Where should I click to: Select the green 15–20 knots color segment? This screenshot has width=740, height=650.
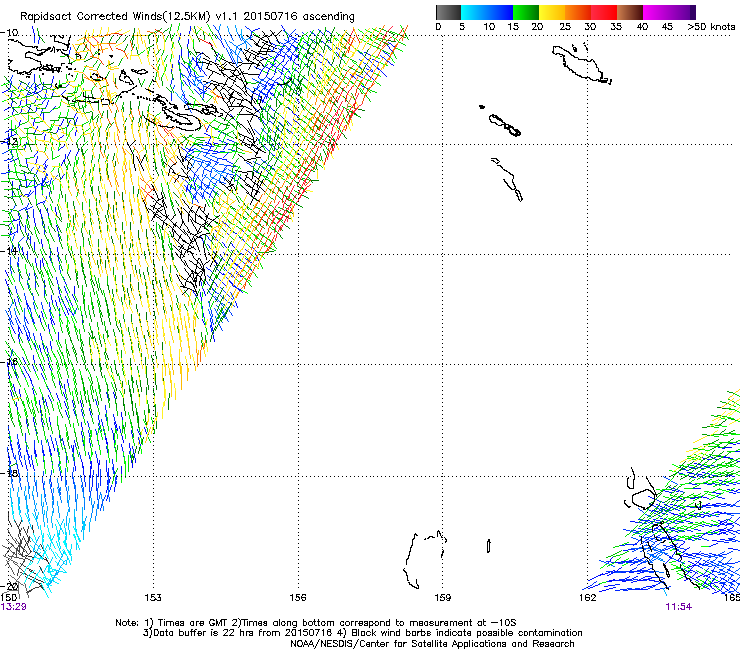pyautogui.click(x=526, y=12)
